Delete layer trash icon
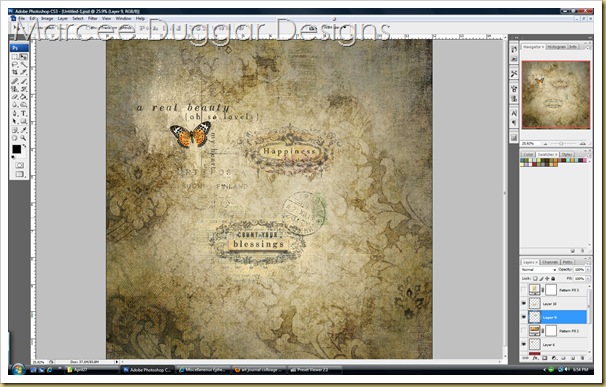The height and width of the screenshot is (387, 606). pos(582,358)
